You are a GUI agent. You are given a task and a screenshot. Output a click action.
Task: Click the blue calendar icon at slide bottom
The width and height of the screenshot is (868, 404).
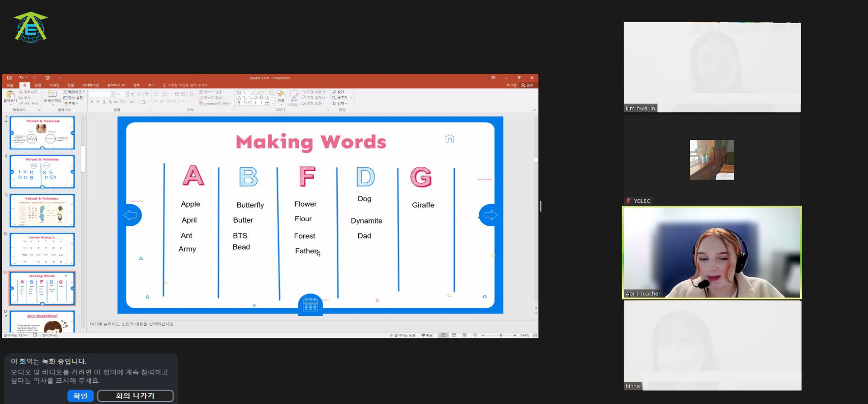coord(310,304)
